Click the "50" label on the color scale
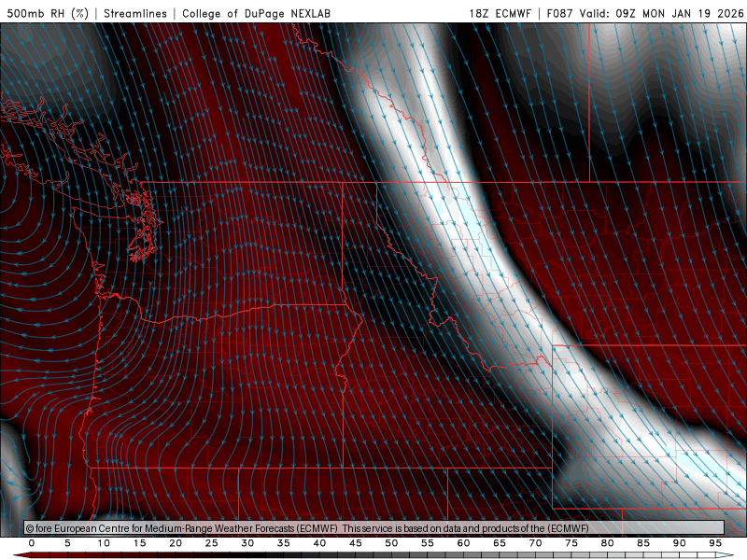The image size is (747, 560). [x=391, y=543]
